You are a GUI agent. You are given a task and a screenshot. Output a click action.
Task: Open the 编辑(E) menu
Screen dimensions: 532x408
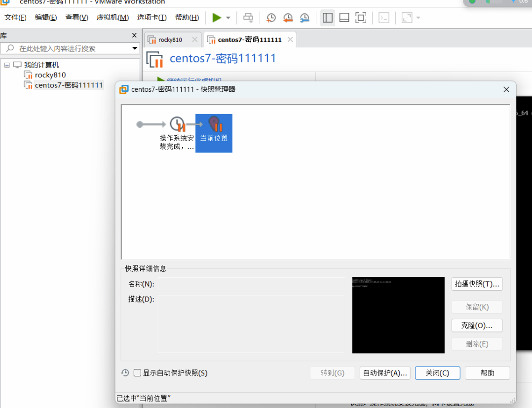click(46, 18)
